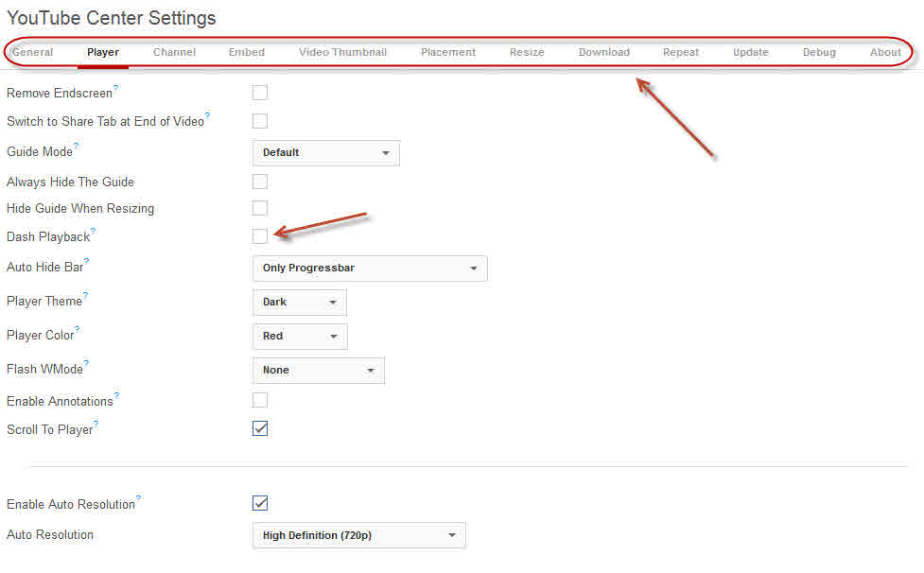The height and width of the screenshot is (573, 924).
Task: Open the About tab
Action: tap(885, 52)
